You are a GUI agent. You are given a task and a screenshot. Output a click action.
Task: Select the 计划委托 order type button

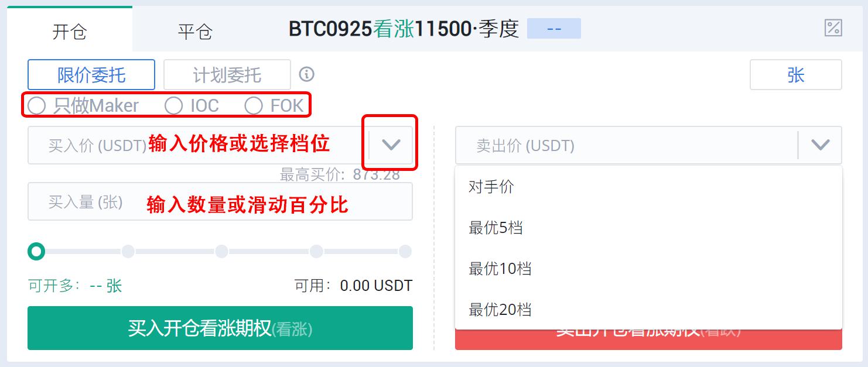[x=227, y=75]
